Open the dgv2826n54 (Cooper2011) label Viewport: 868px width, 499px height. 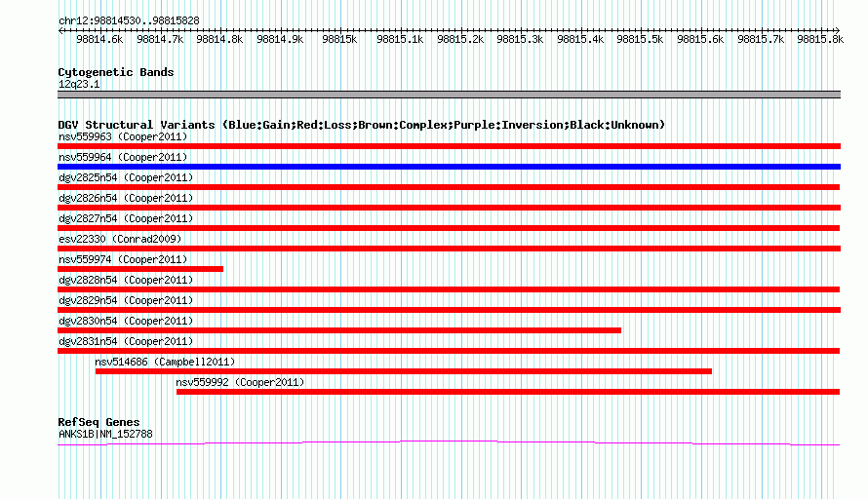pyautogui.click(x=126, y=198)
